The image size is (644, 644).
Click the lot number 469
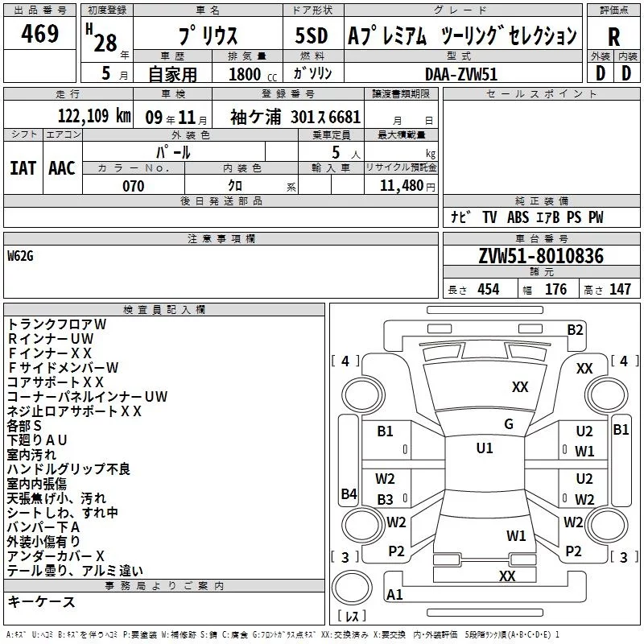[x=40, y=33]
